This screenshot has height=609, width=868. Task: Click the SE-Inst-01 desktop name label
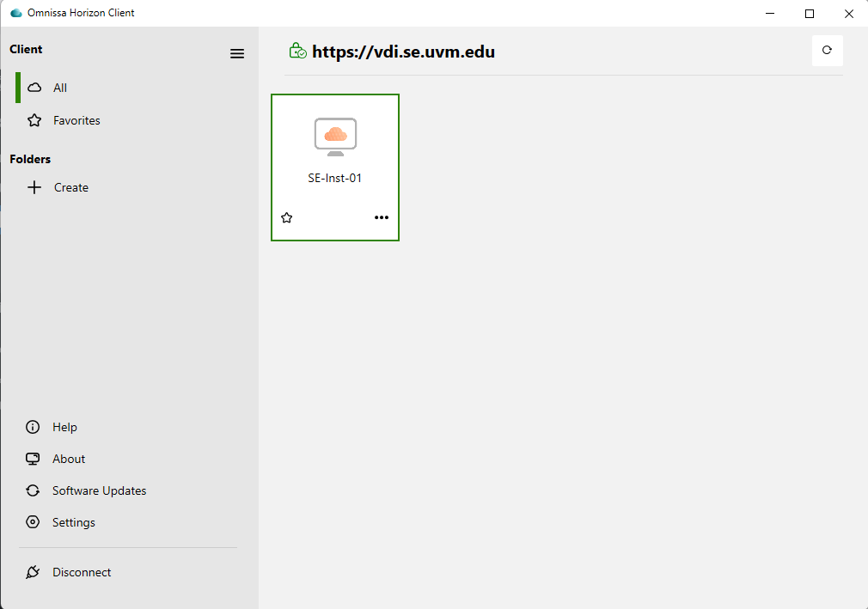click(x=335, y=179)
